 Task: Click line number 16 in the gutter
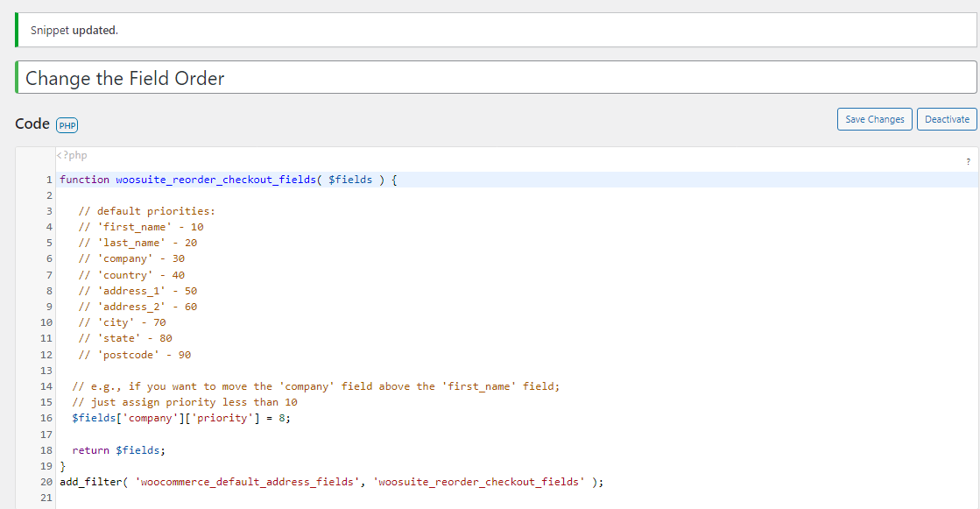tap(46, 418)
